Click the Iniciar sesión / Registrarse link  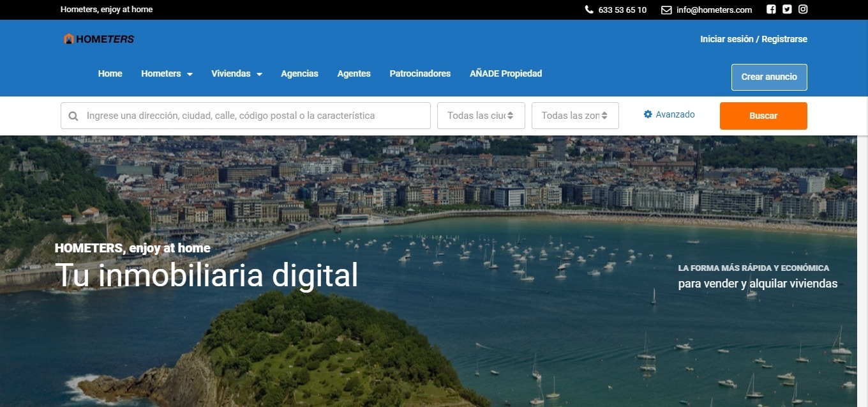[x=753, y=39]
